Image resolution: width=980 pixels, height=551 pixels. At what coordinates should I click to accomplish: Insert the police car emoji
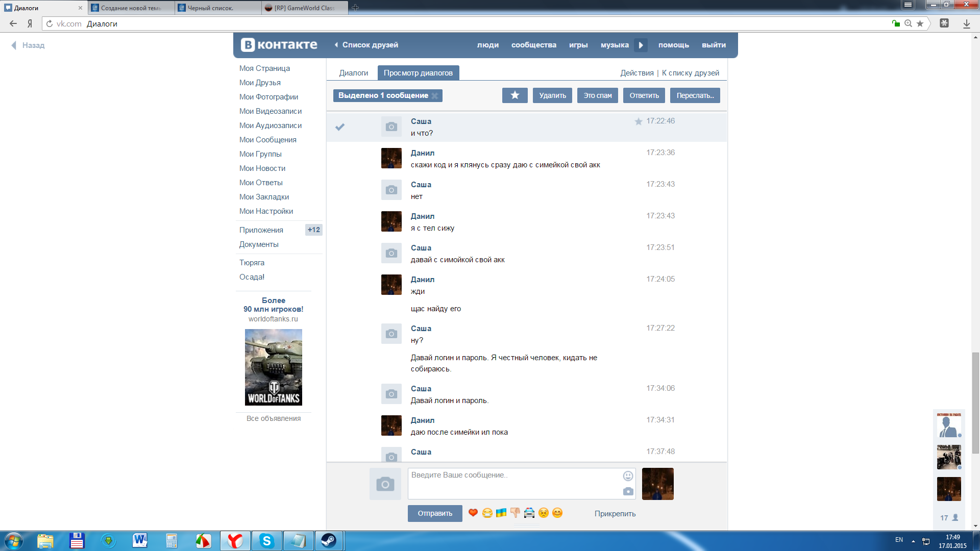tap(529, 513)
